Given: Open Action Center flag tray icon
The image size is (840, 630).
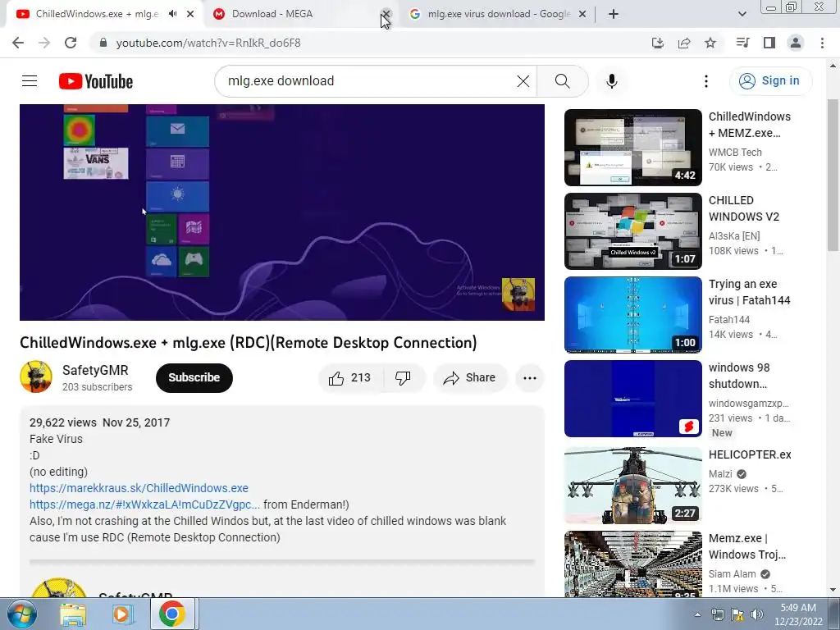Looking at the screenshot, I should click(x=737, y=614).
